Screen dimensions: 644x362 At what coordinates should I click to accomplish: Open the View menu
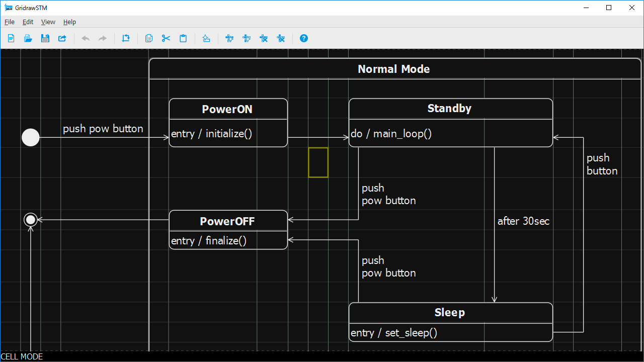point(48,22)
